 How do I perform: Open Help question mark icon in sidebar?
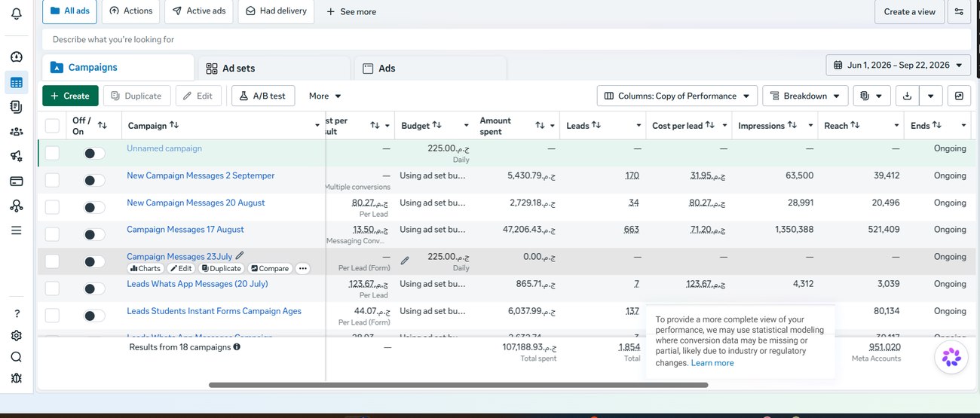tap(16, 313)
